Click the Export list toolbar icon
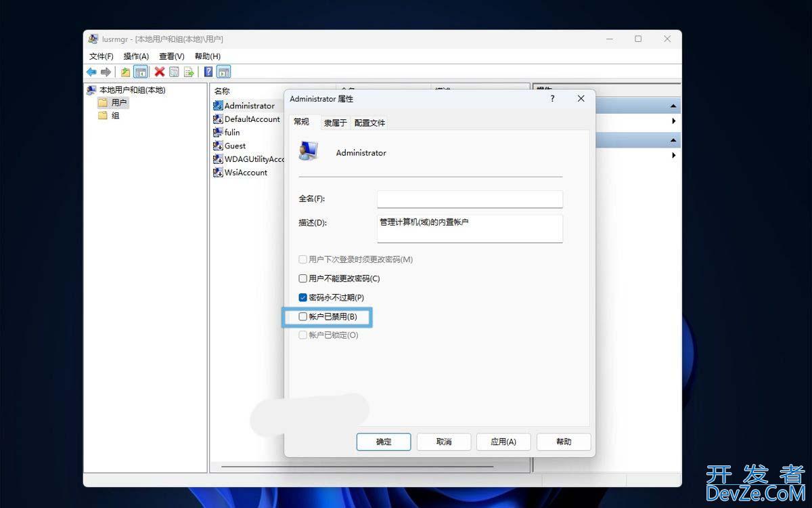The width and height of the screenshot is (812, 508). coord(189,72)
